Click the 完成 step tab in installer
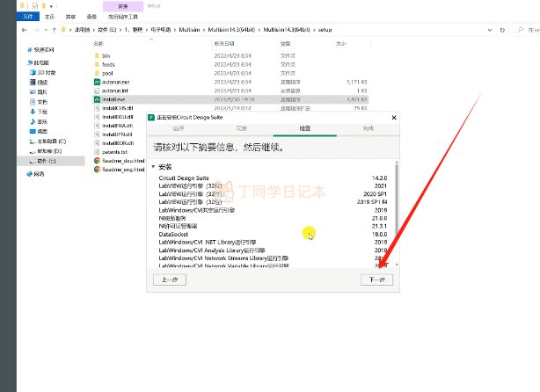540x392 pixels. 369,128
